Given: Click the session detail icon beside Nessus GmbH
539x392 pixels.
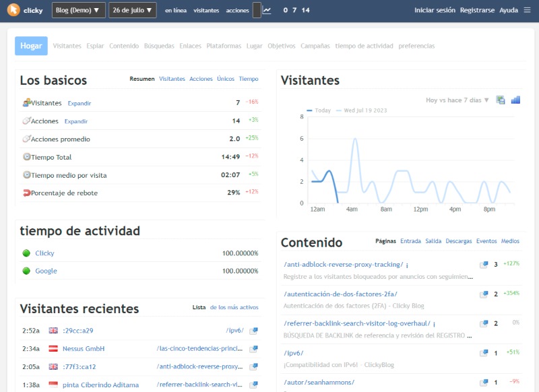Looking at the screenshot, I should tap(252, 349).
